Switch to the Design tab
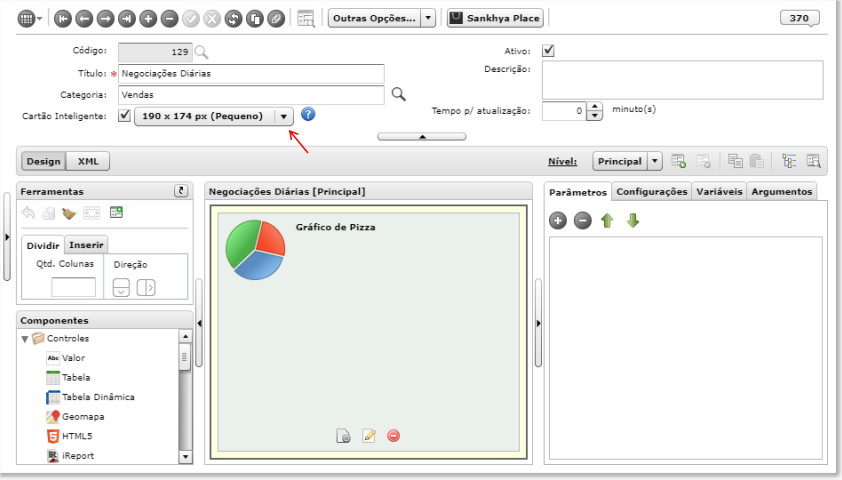 click(x=43, y=161)
